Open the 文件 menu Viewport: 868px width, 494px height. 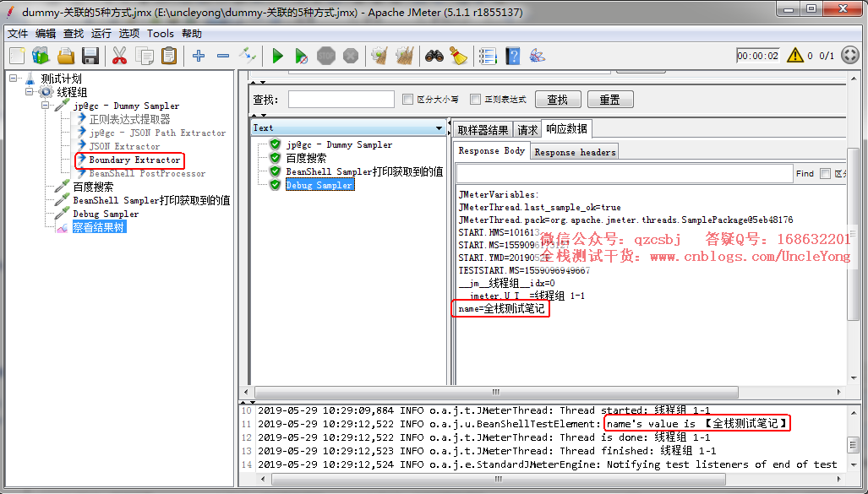(18, 34)
